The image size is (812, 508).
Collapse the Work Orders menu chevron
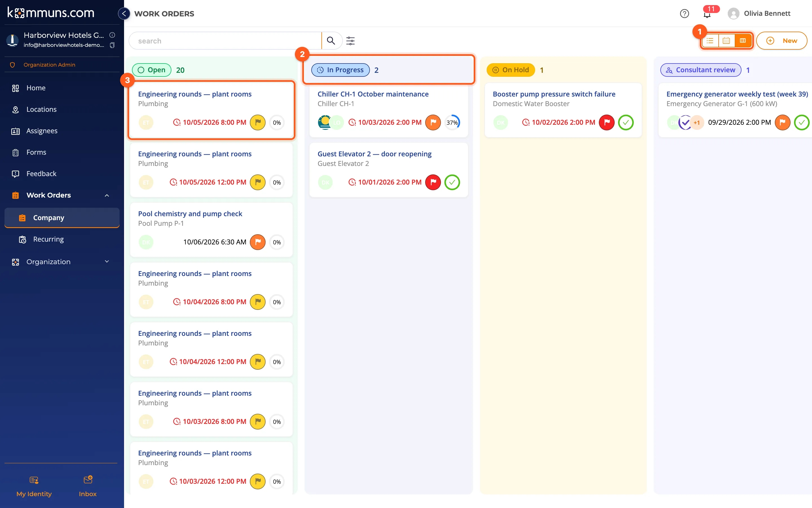coord(107,195)
